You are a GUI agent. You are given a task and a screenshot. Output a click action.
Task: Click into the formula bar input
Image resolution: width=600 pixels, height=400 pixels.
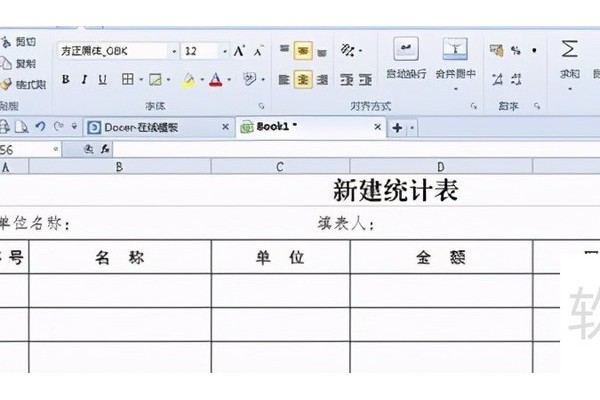tap(356, 149)
